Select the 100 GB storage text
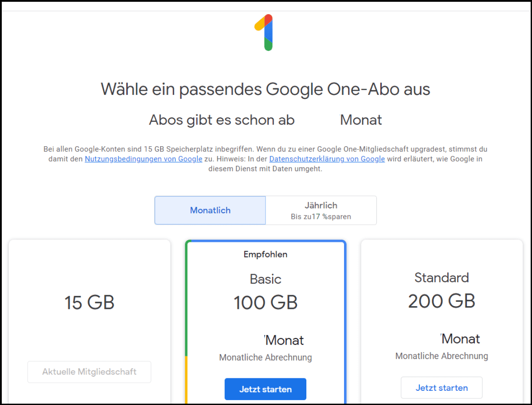This screenshot has height=405, width=532. [x=265, y=303]
